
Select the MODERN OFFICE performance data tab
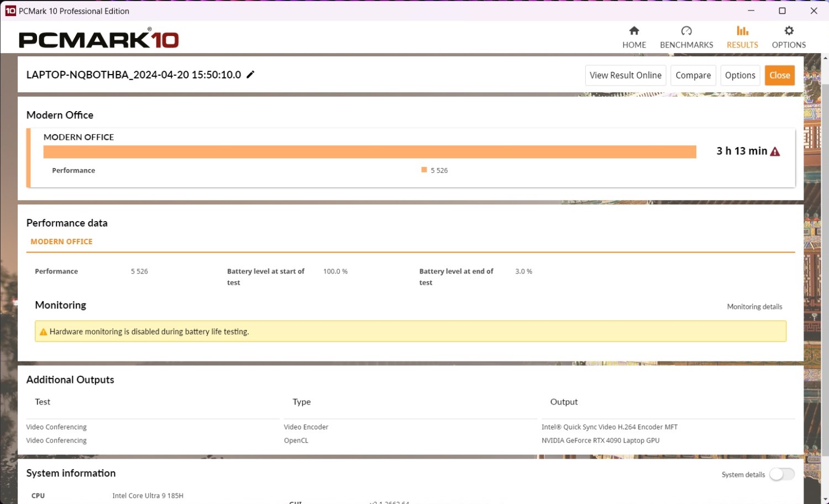pyautogui.click(x=61, y=242)
